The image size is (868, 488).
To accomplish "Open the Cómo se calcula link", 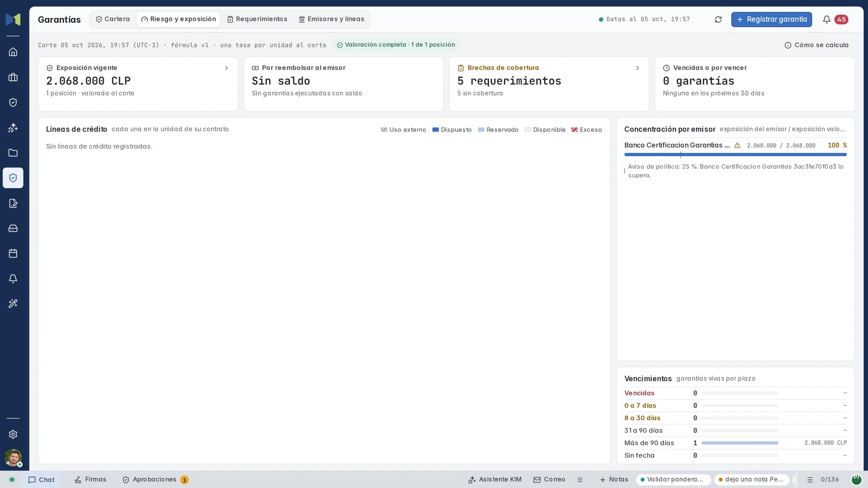I will 816,45.
